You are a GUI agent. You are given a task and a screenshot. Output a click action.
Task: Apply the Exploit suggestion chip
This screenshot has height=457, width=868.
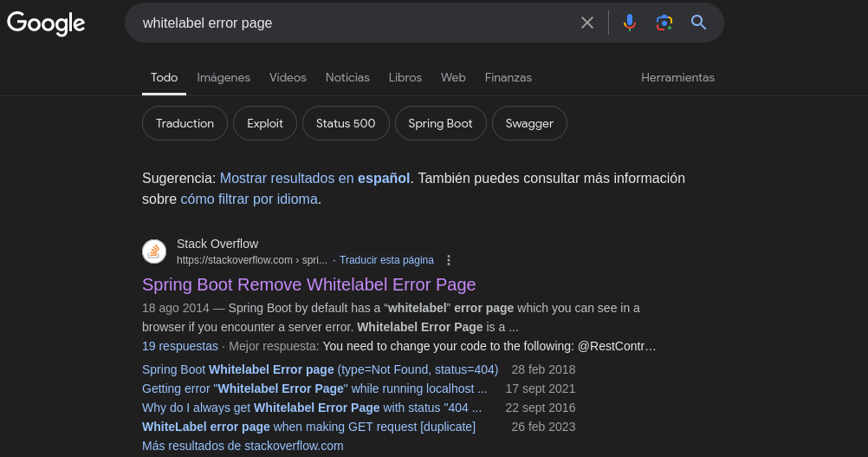(x=265, y=123)
